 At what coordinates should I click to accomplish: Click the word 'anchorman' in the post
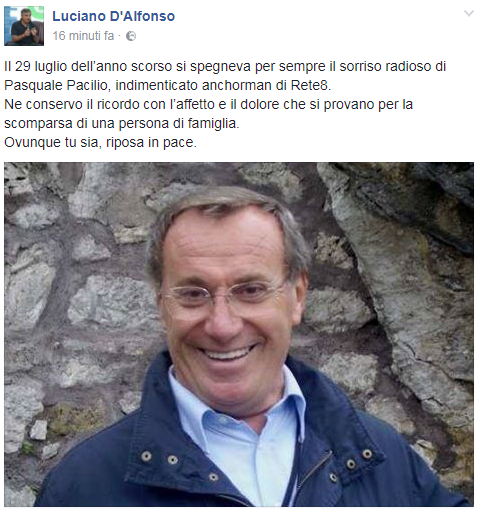[237, 86]
